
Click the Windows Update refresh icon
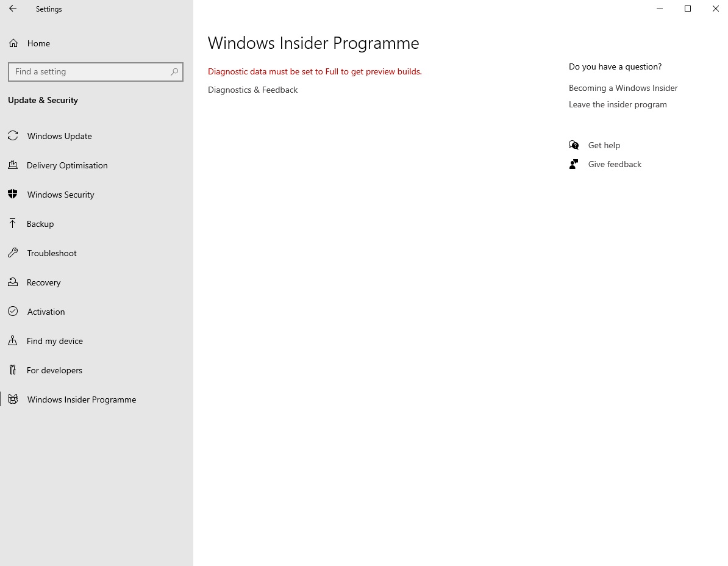13,135
